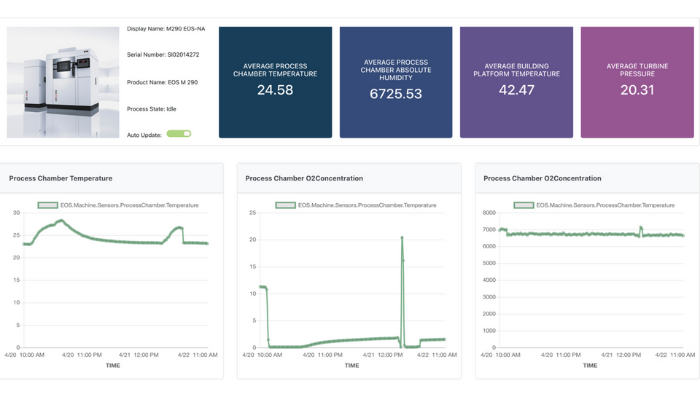Toggle the Auto Update switch
Image resolution: width=700 pixels, height=400 pixels.
click(179, 133)
